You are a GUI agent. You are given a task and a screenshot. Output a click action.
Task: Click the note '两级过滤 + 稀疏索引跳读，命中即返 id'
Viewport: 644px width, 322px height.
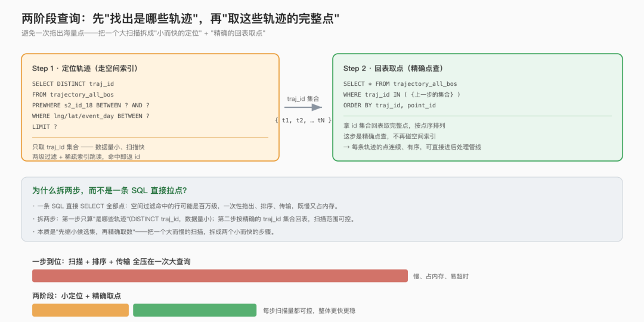(86, 156)
